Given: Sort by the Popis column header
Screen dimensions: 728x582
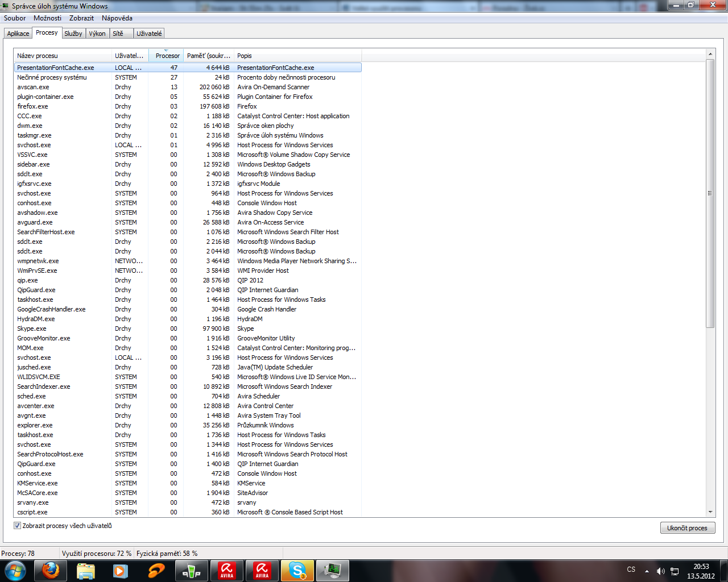Looking at the screenshot, I should [x=297, y=56].
